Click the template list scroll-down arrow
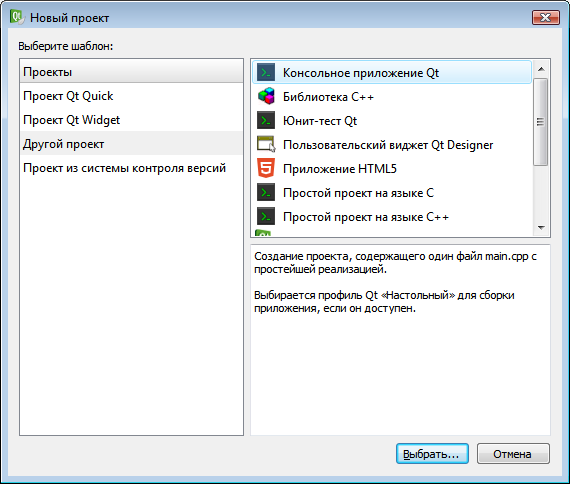Screen dimensions: 570x484 pyautogui.click(x=541, y=228)
